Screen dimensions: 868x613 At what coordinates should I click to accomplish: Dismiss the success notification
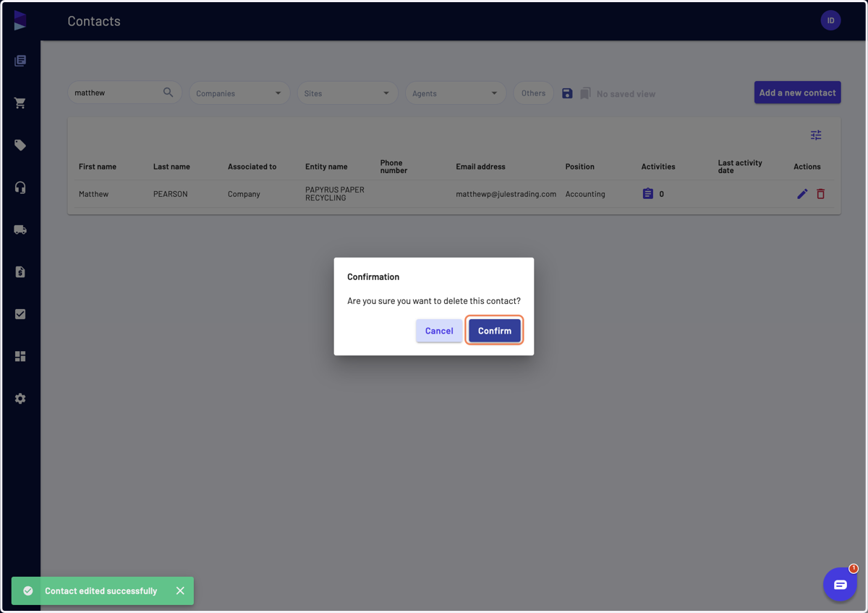pyautogui.click(x=180, y=591)
